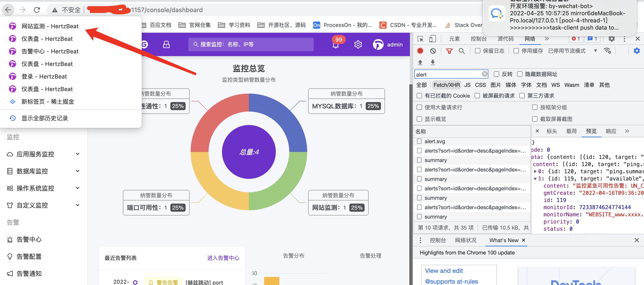
Task: Open DevTools settings gear
Action: [636, 51]
